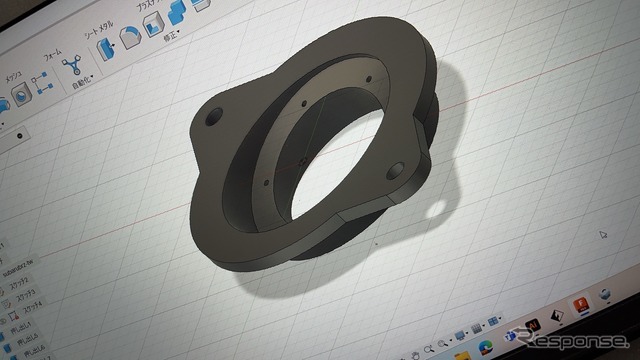Expand the Viewports dropdown arrow
The image size is (640, 360).
click(x=500, y=318)
